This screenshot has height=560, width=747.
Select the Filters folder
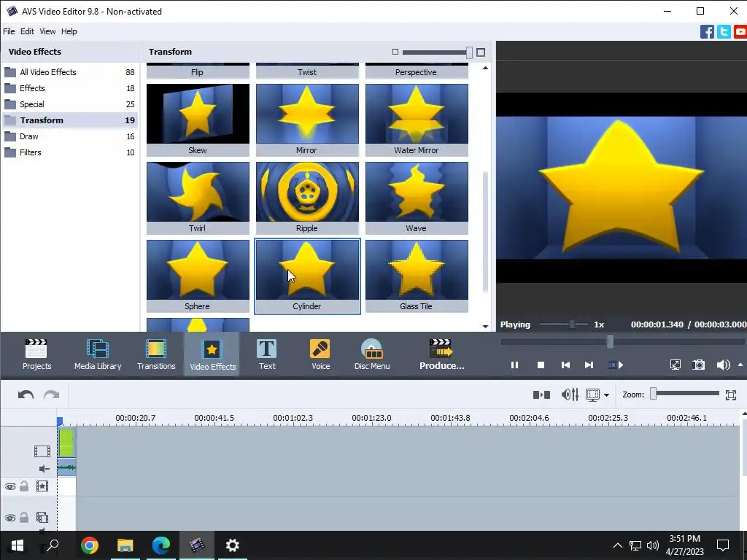pyautogui.click(x=69, y=152)
